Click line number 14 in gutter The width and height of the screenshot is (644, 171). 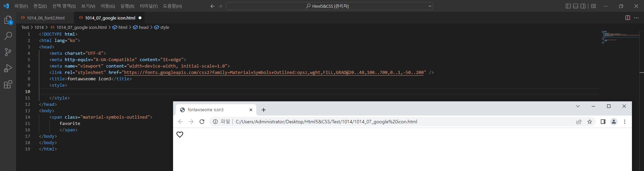click(x=28, y=117)
